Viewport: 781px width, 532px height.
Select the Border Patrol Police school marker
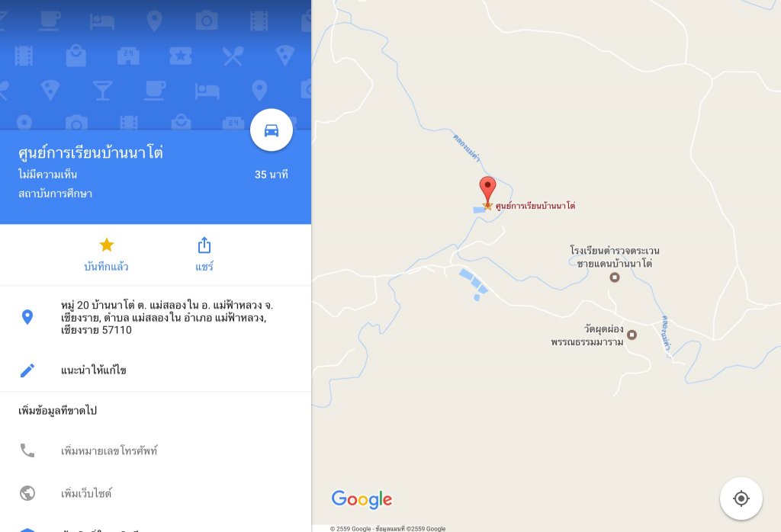click(x=615, y=277)
